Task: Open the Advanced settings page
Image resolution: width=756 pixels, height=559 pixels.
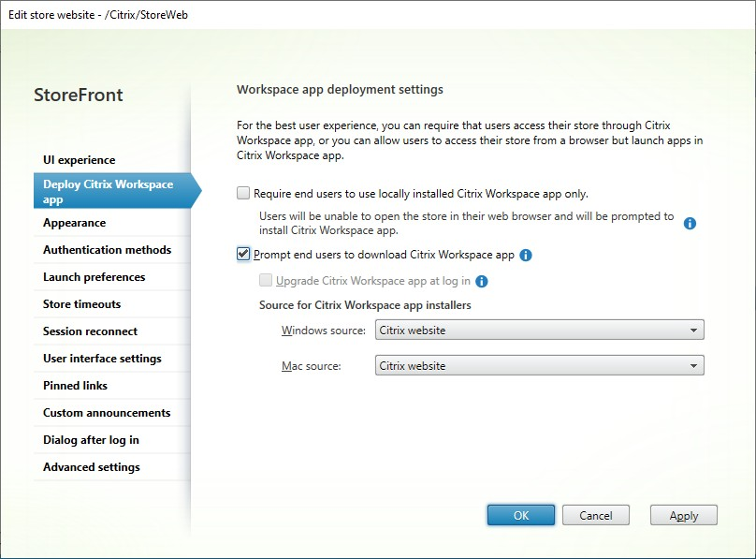Action: click(x=91, y=467)
